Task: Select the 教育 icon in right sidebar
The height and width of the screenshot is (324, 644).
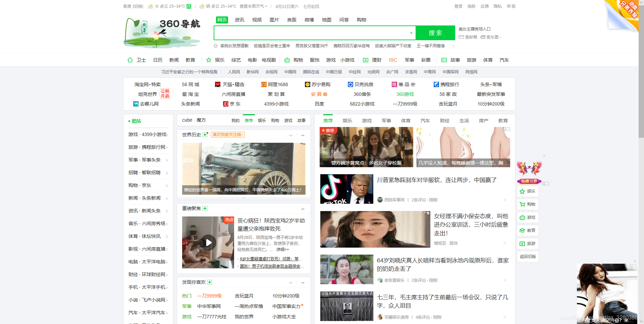Action: tap(523, 230)
